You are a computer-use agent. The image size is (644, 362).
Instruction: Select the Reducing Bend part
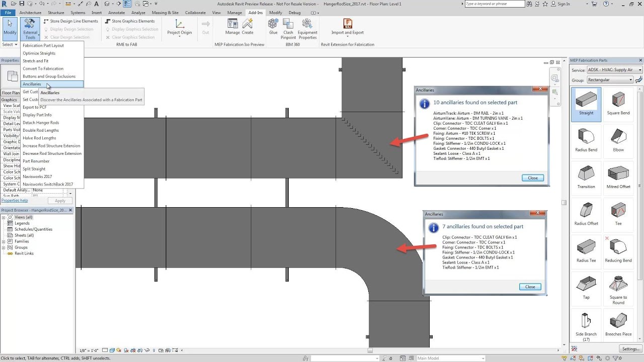(x=618, y=251)
